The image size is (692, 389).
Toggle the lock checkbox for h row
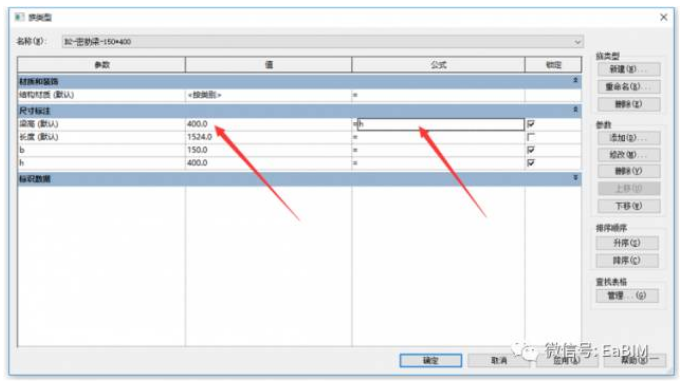point(531,163)
